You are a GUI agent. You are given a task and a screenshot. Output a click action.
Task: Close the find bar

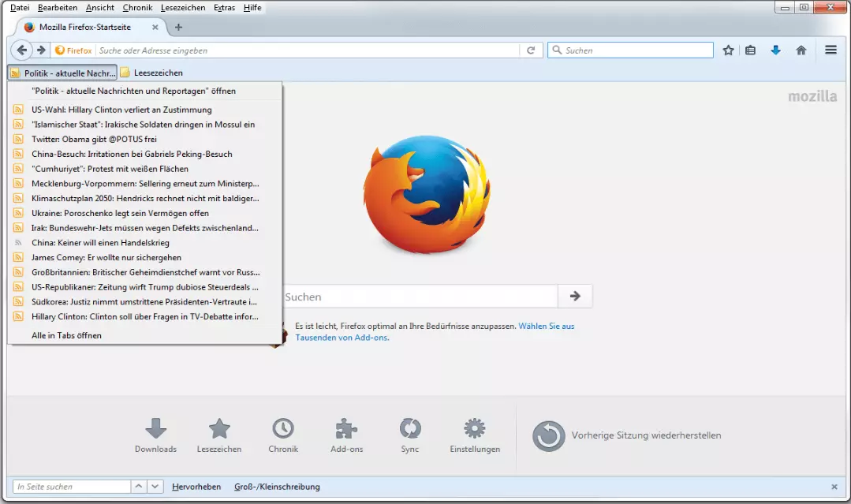834,487
